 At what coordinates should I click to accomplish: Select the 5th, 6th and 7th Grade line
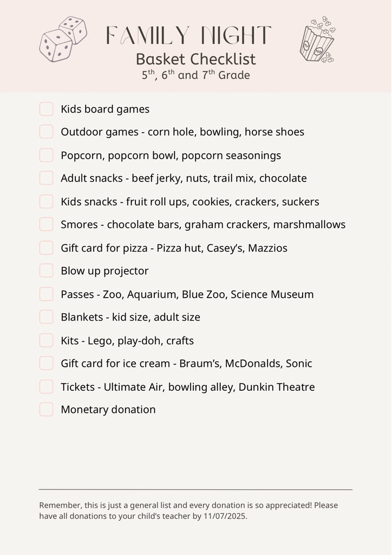(195, 75)
